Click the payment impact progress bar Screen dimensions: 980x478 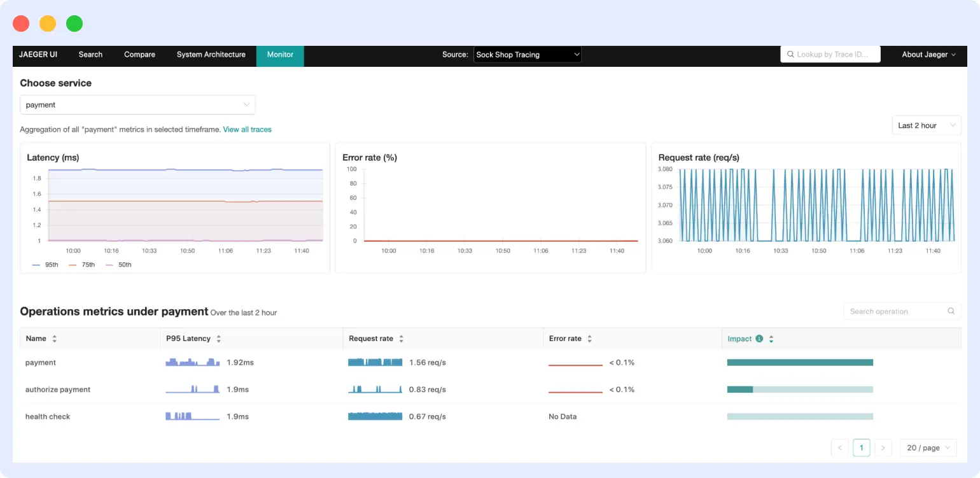tap(800, 363)
